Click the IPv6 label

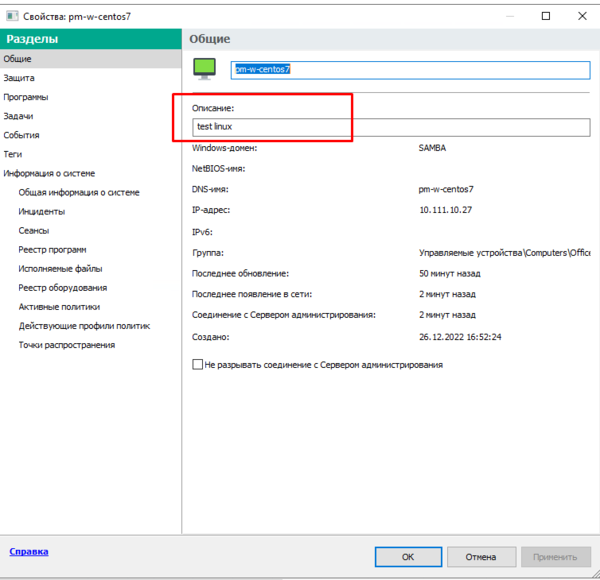202,232
